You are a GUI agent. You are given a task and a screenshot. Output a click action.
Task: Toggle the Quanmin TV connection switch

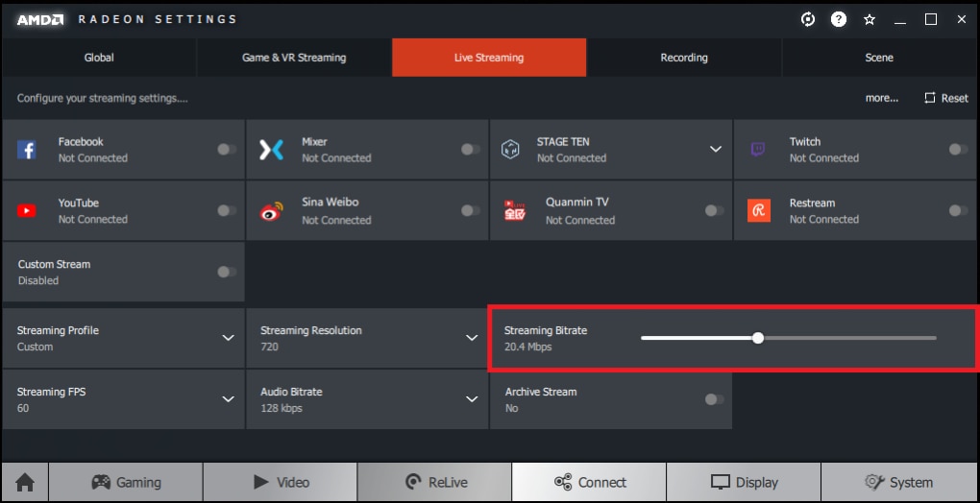[715, 210]
